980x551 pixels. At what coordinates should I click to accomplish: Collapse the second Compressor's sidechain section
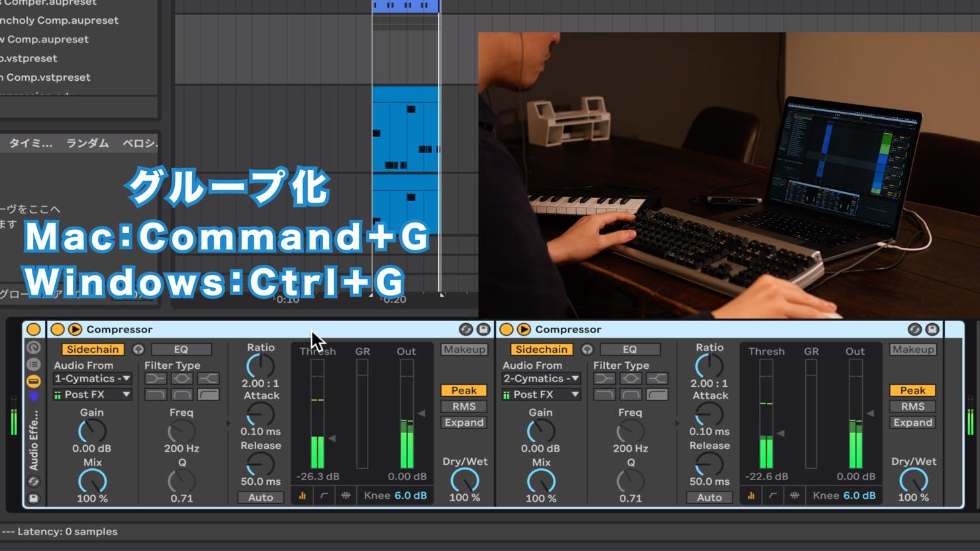coord(524,329)
